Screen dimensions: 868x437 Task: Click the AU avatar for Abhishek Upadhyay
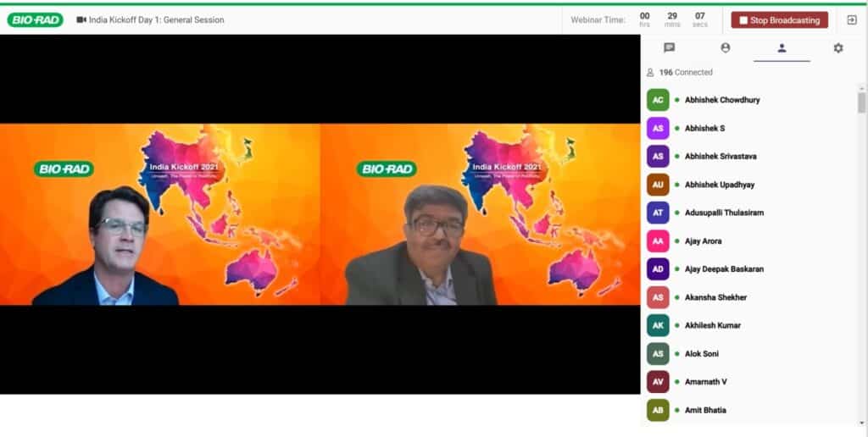click(x=658, y=185)
